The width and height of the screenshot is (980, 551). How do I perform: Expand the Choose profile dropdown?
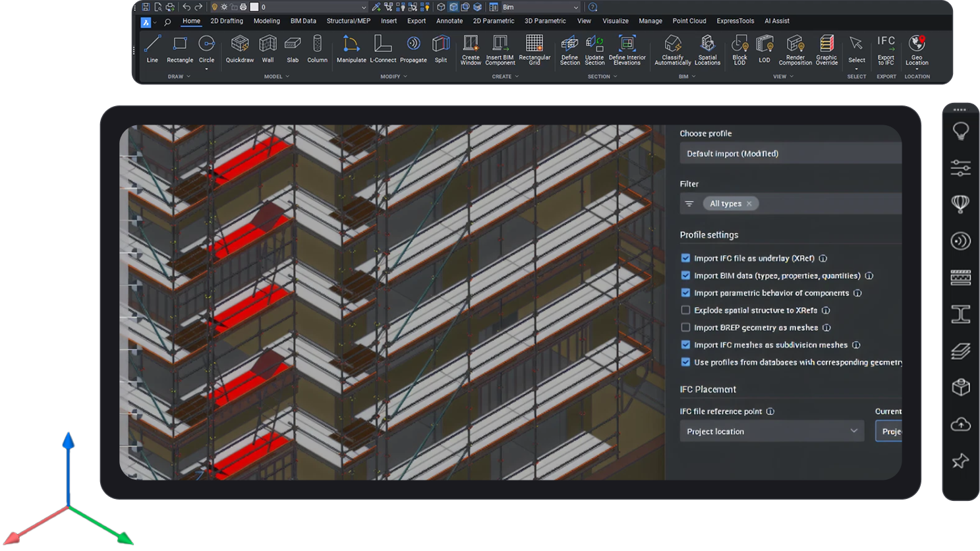790,154
